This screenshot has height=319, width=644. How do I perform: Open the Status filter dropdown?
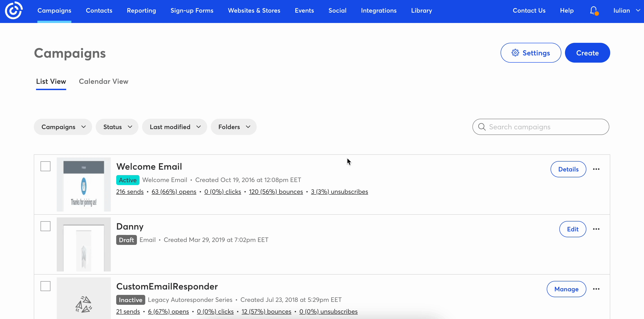(117, 127)
